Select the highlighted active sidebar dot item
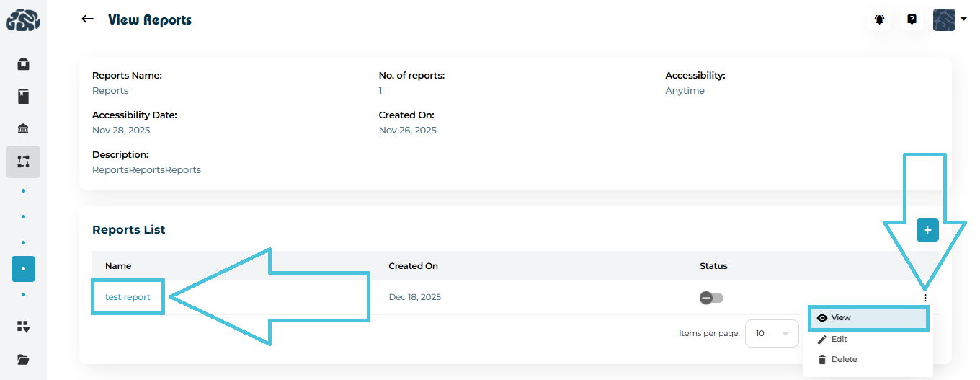 coord(23,269)
